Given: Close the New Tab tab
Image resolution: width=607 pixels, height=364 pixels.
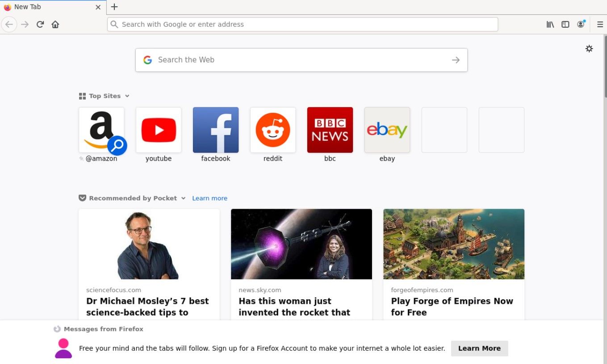Looking at the screenshot, I should (x=98, y=7).
